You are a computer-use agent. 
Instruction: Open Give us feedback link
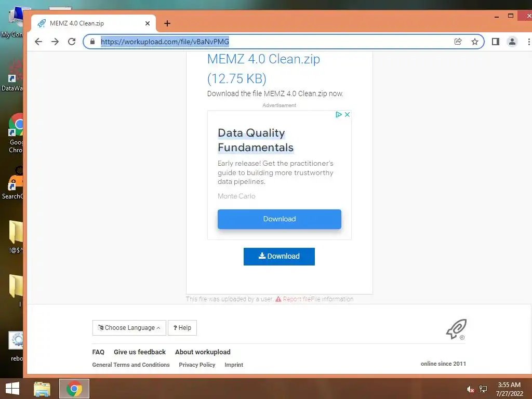click(140, 352)
